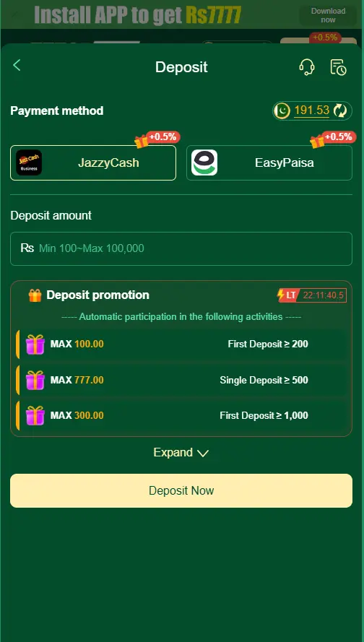This screenshot has width=364, height=642.
Task: Open customer support headset icon
Action: (x=307, y=66)
